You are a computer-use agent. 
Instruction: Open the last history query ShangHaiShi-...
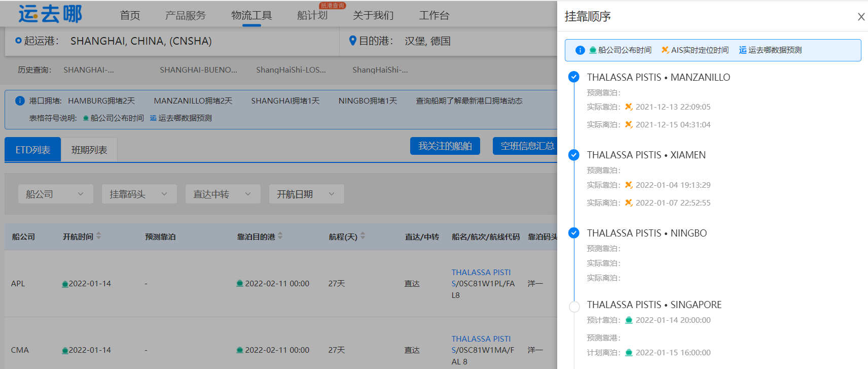(x=380, y=70)
